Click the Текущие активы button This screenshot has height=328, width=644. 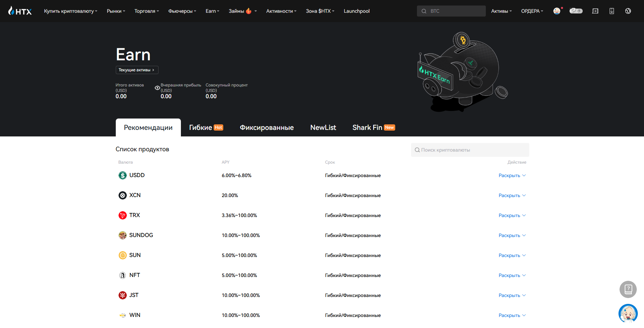point(137,70)
